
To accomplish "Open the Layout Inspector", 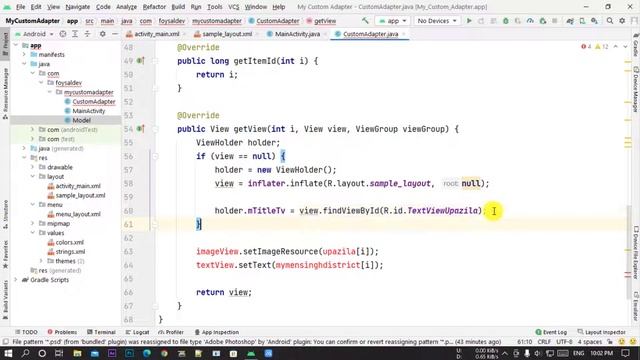I will (x=601, y=332).
